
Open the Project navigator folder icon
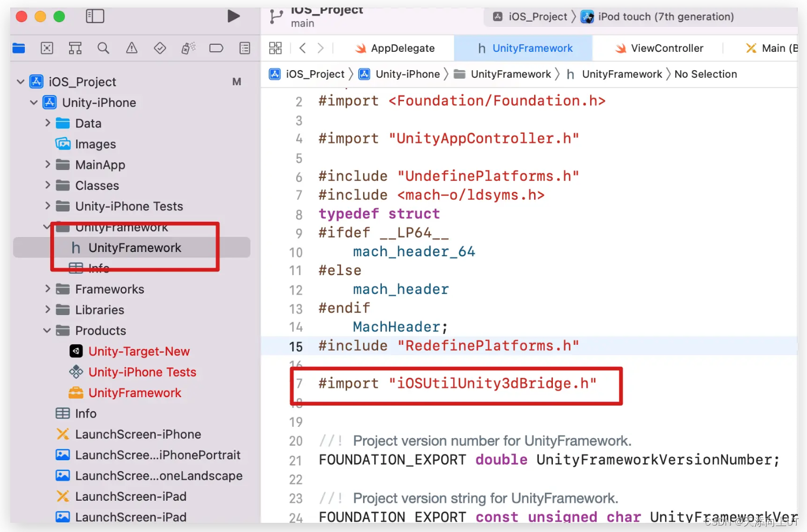(19, 48)
